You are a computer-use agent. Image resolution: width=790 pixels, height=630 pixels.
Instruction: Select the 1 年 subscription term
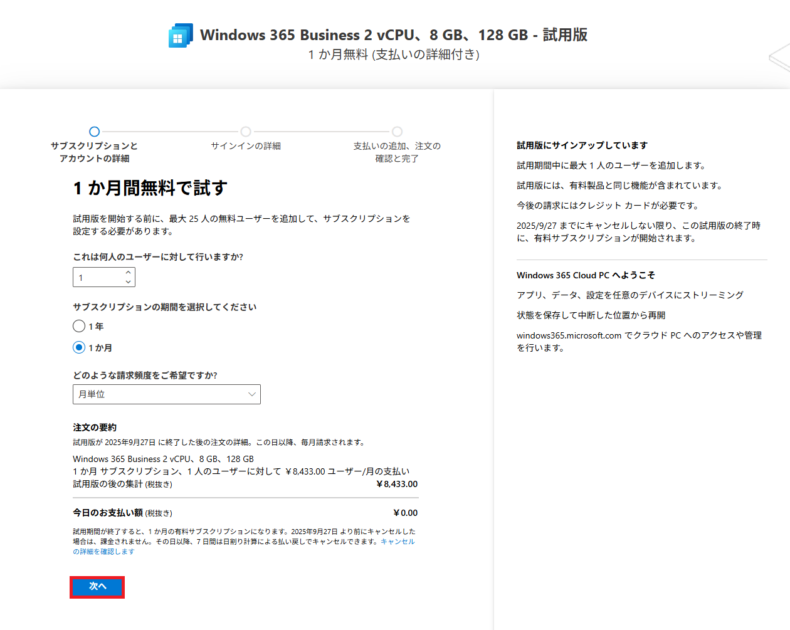(79, 326)
